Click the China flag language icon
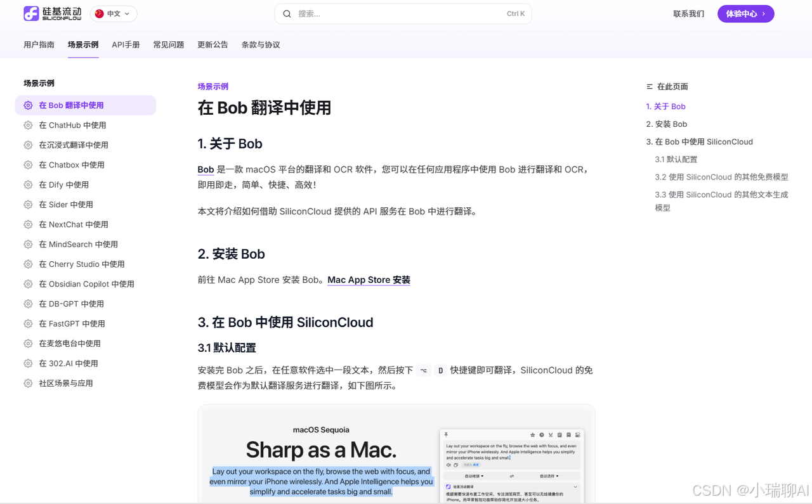The image size is (812, 504). [100, 14]
